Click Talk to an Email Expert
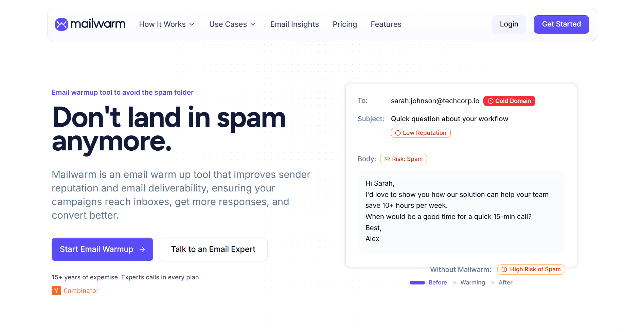The width and height of the screenshot is (644, 332). pos(213,249)
